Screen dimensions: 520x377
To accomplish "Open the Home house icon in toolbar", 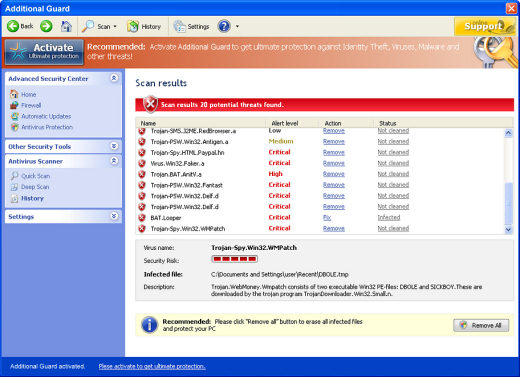I will pos(66,26).
